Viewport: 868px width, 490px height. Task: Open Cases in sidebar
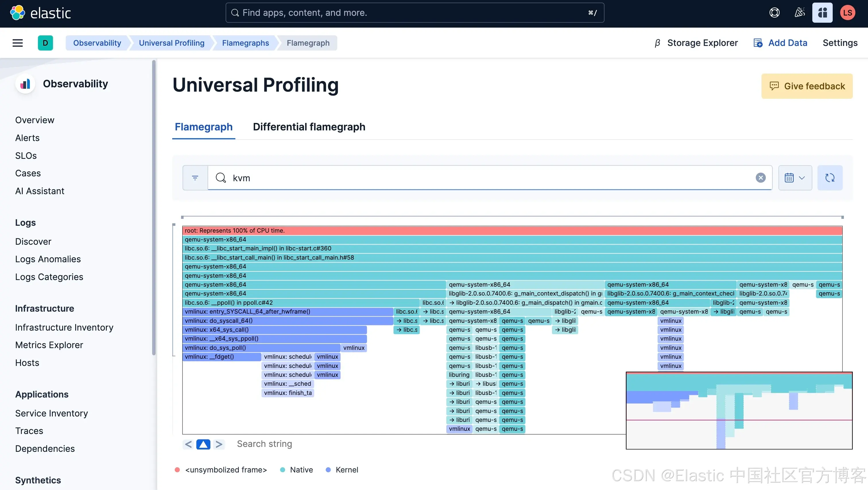click(28, 173)
